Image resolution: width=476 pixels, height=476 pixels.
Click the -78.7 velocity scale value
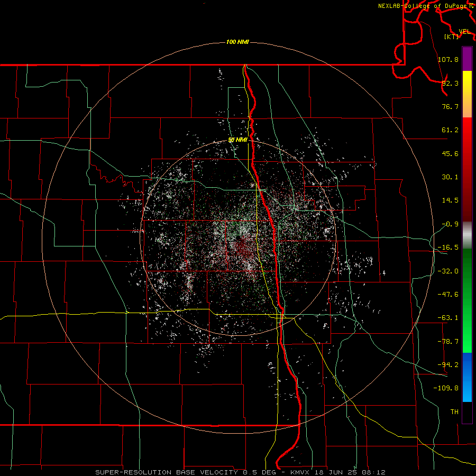pos(448,342)
